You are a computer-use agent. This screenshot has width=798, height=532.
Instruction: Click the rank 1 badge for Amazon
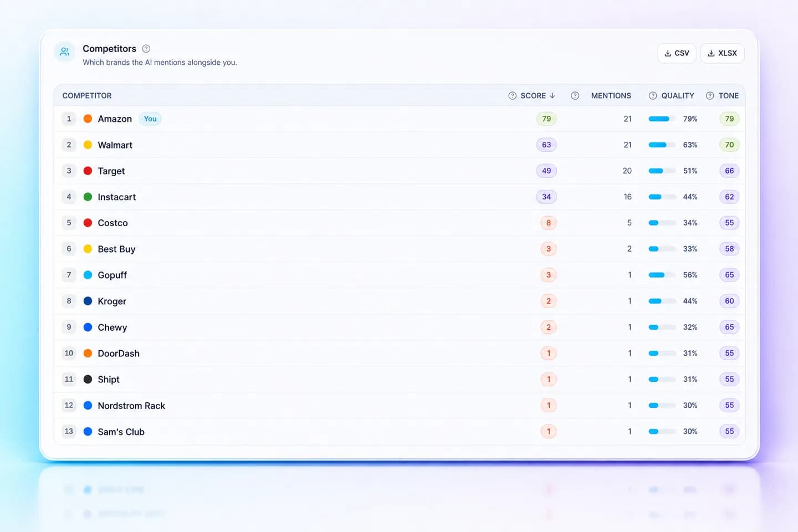tap(69, 119)
